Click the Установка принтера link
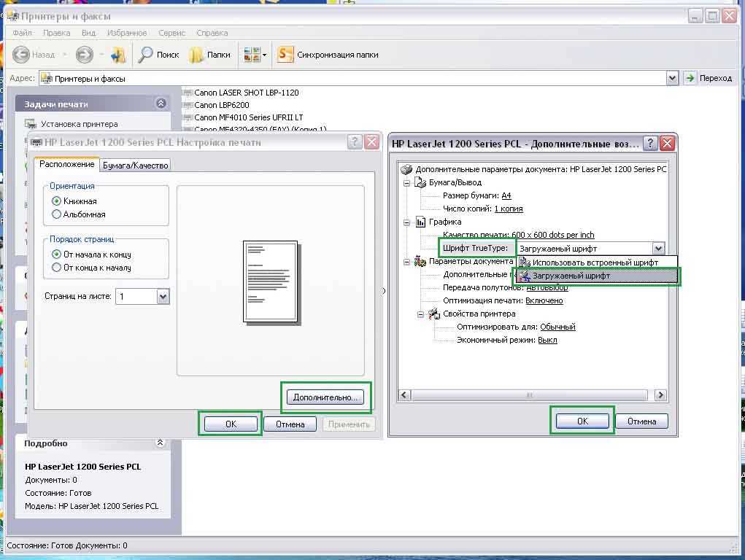The height and width of the screenshot is (560, 745). click(x=80, y=124)
